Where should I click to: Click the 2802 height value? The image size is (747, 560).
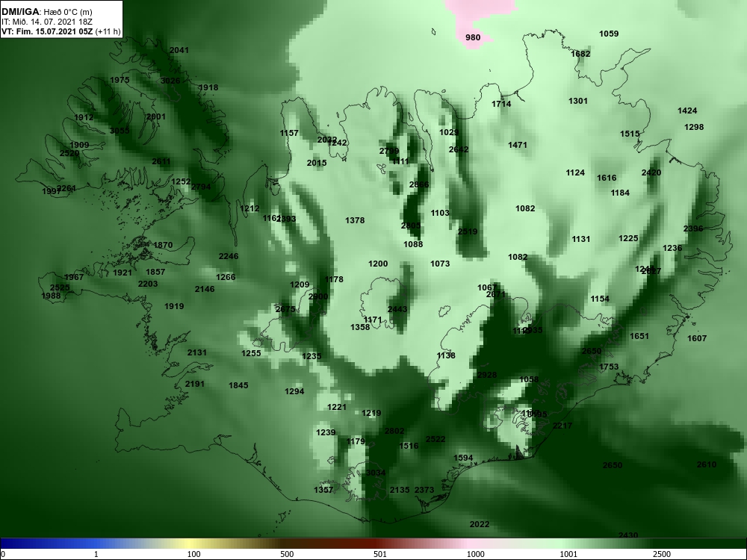coord(394,432)
